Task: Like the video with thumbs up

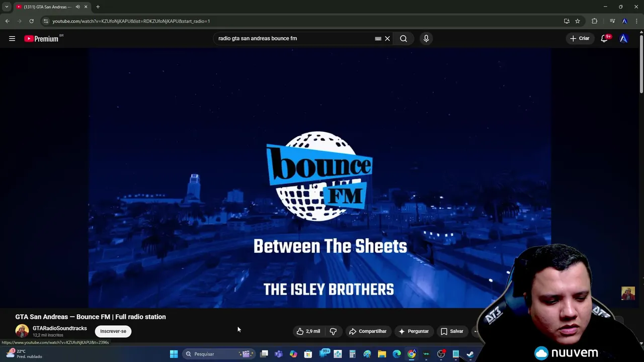Action: click(308, 331)
